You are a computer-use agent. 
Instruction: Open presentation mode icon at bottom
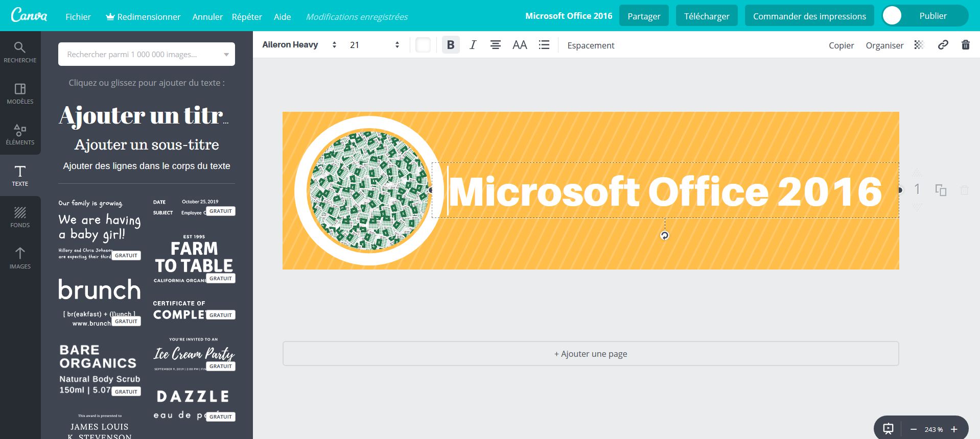click(x=889, y=429)
